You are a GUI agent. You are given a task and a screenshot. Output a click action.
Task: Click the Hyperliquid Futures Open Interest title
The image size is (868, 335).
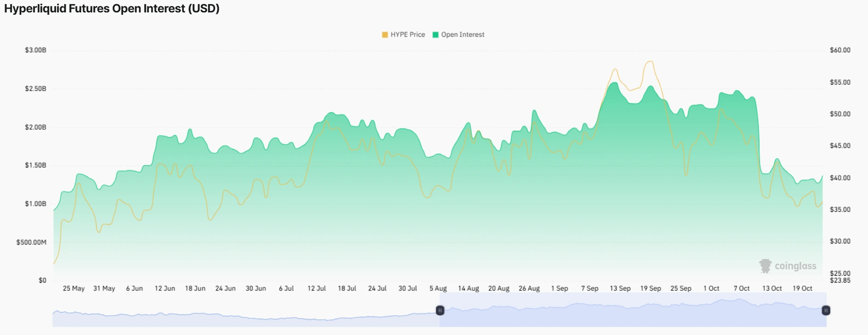pyautogui.click(x=112, y=9)
